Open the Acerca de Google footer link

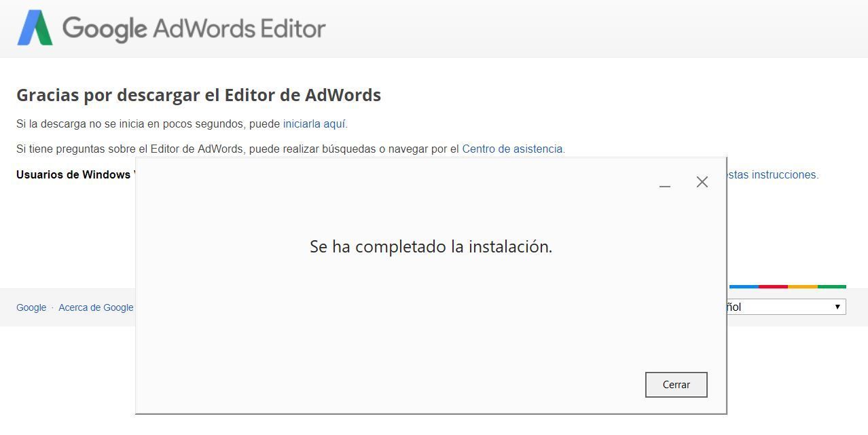click(96, 307)
